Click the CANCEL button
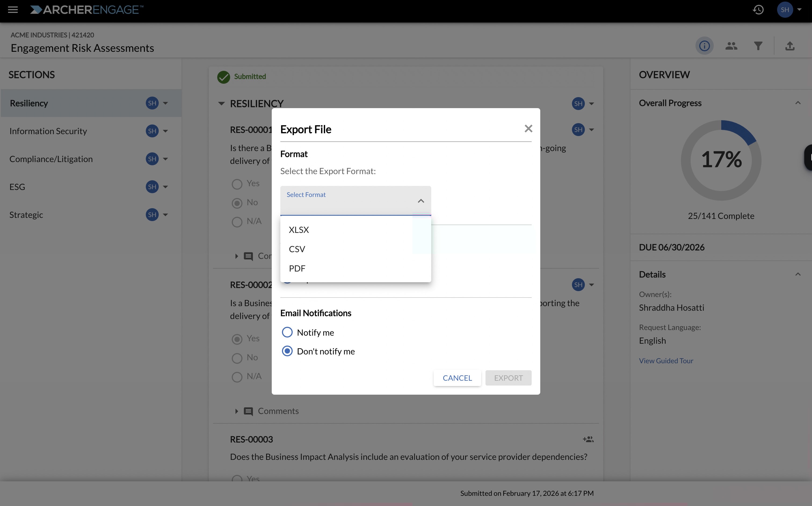The width and height of the screenshot is (812, 506). (x=457, y=378)
